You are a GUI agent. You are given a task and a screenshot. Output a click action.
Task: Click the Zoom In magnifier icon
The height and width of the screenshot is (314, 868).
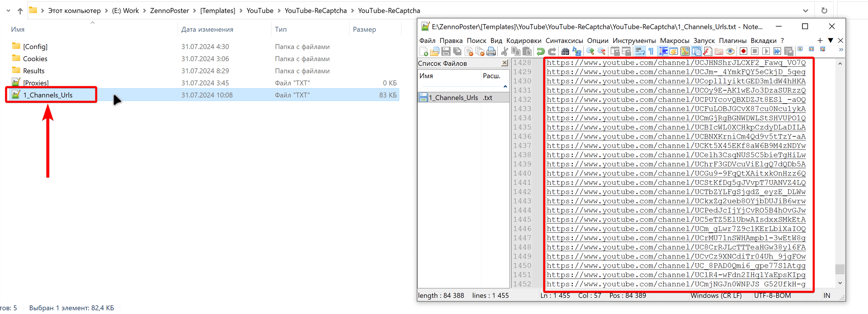tap(590, 52)
